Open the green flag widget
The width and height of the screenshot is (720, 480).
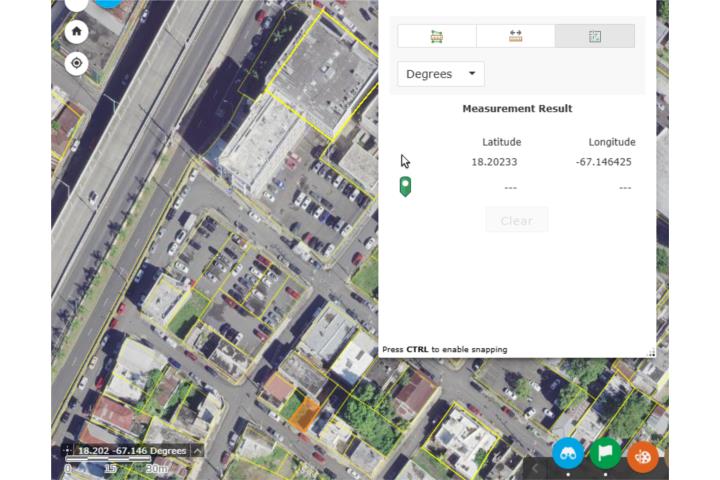click(605, 454)
